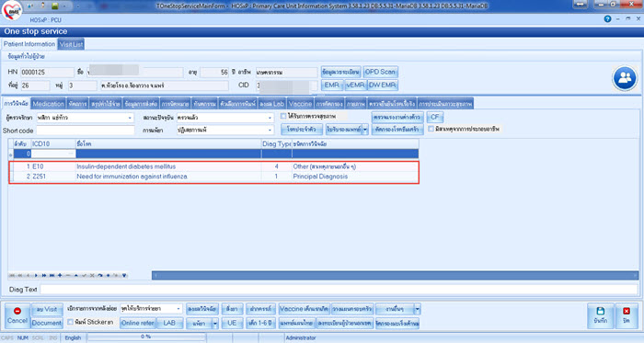The image size is (644, 343).
Task: Click the children 1-6 years button
Action: pos(260,323)
